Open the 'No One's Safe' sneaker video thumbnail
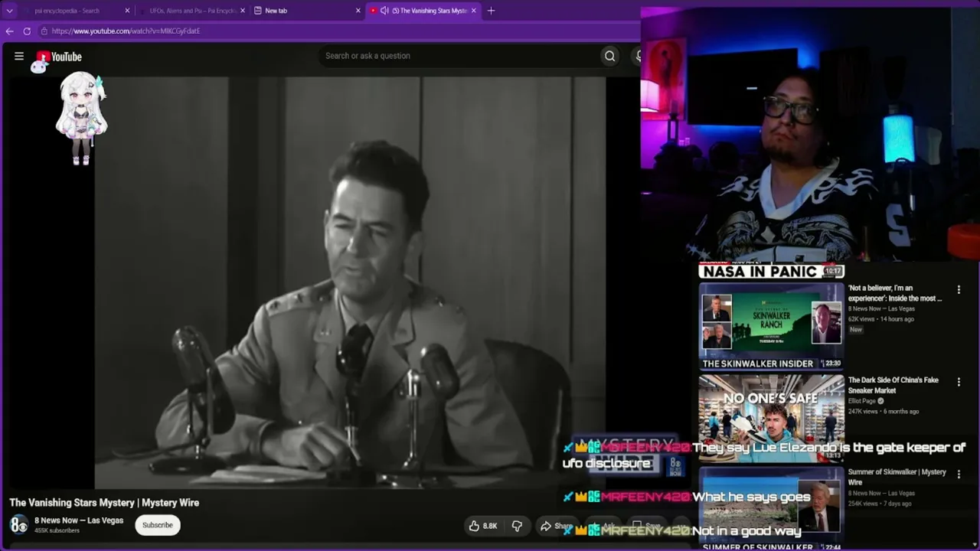980x551 pixels. point(771,418)
